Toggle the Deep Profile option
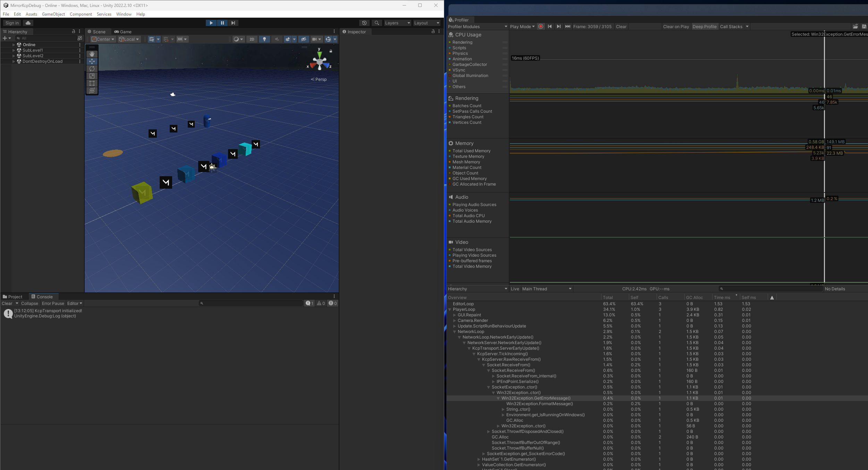 click(704, 27)
